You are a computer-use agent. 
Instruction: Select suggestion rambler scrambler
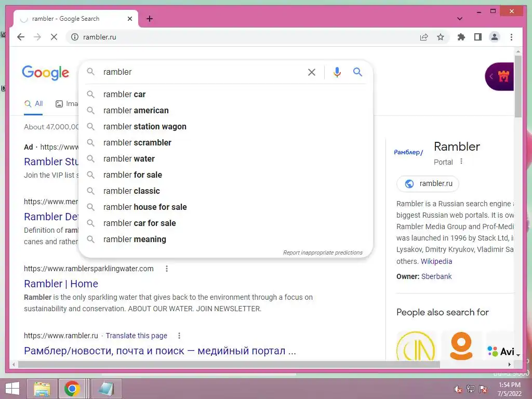(225, 142)
